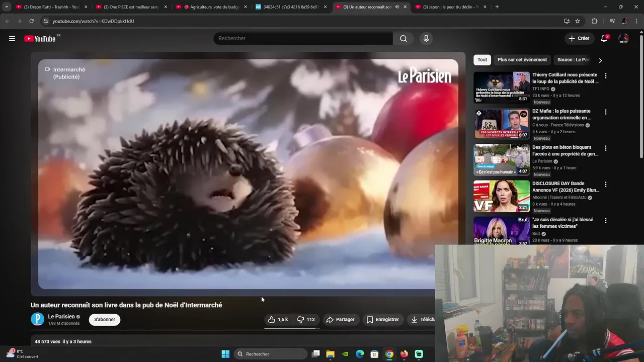Image resolution: width=644 pixels, height=362 pixels.
Task: Mute the playing tab's speaker icon
Action: (x=397, y=7)
